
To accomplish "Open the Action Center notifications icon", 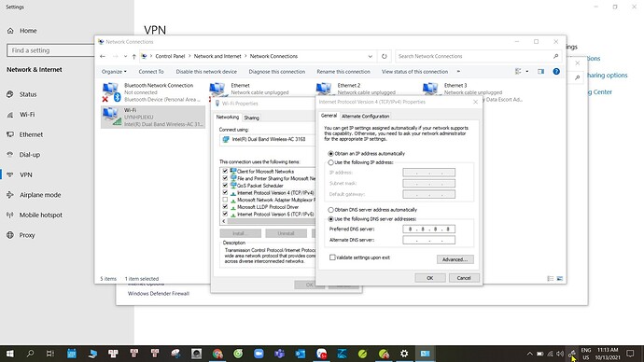I will (x=630, y=354).
